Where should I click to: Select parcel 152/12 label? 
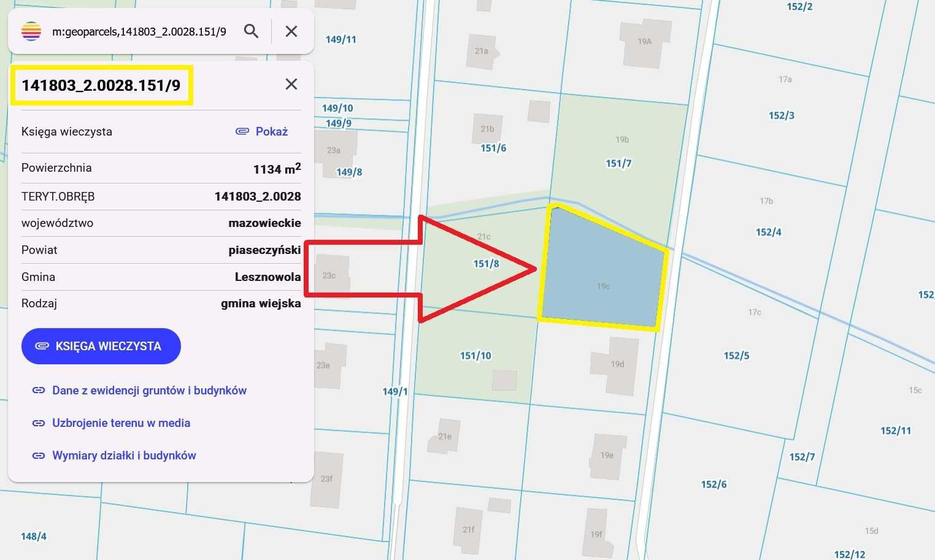(850, 554)
